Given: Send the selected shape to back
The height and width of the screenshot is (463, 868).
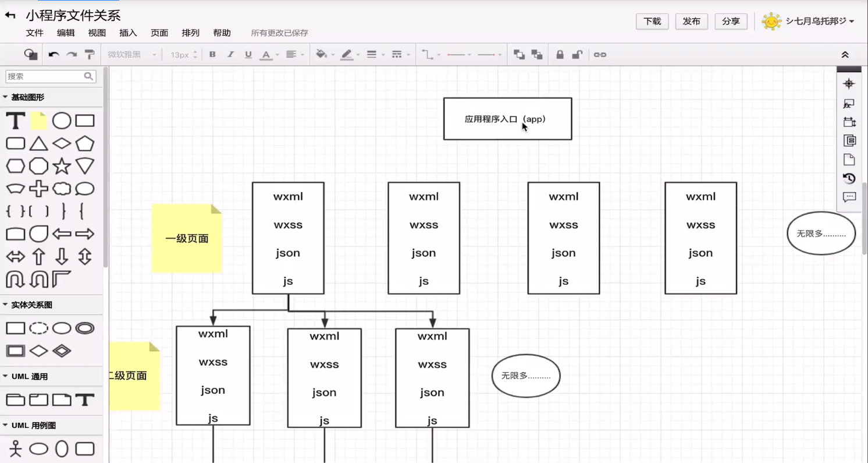Looking at the screenshot, I should click(x=537, y=55).
